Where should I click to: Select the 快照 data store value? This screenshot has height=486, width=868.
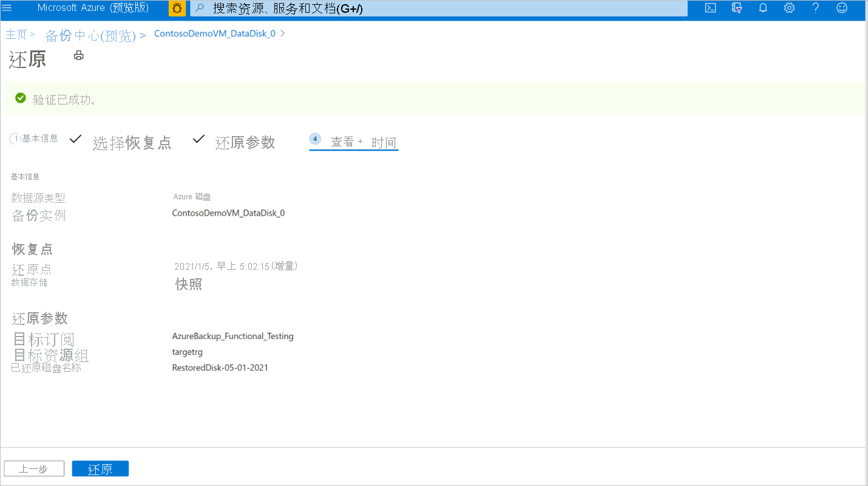(x=189, y=284)
